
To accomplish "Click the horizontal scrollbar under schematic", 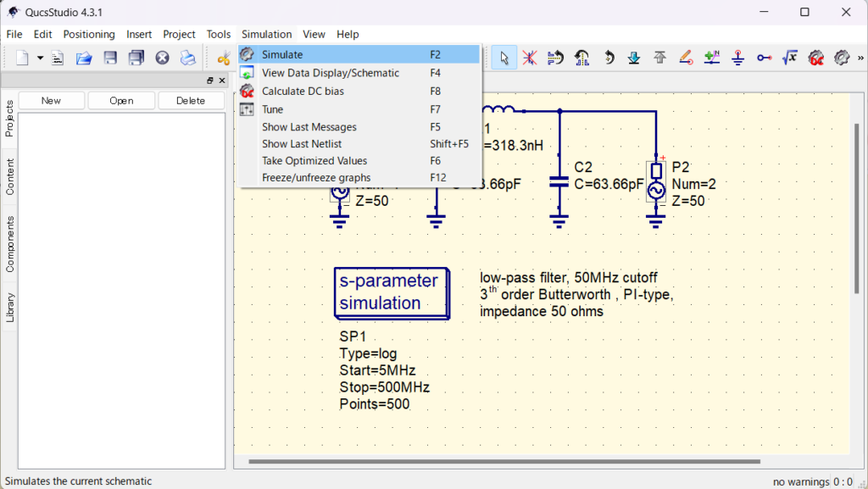I will pyautogui.click(x=504, y=461).
